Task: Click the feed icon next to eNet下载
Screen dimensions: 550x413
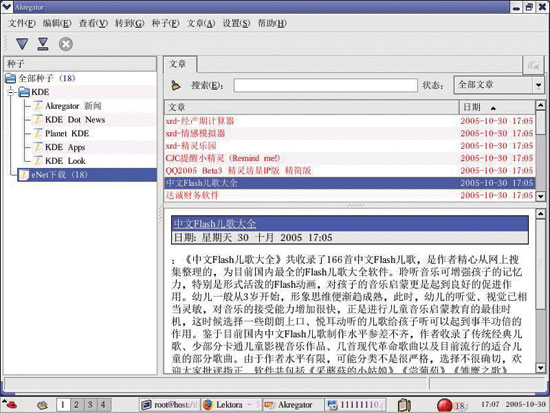Action: [24, 174]
